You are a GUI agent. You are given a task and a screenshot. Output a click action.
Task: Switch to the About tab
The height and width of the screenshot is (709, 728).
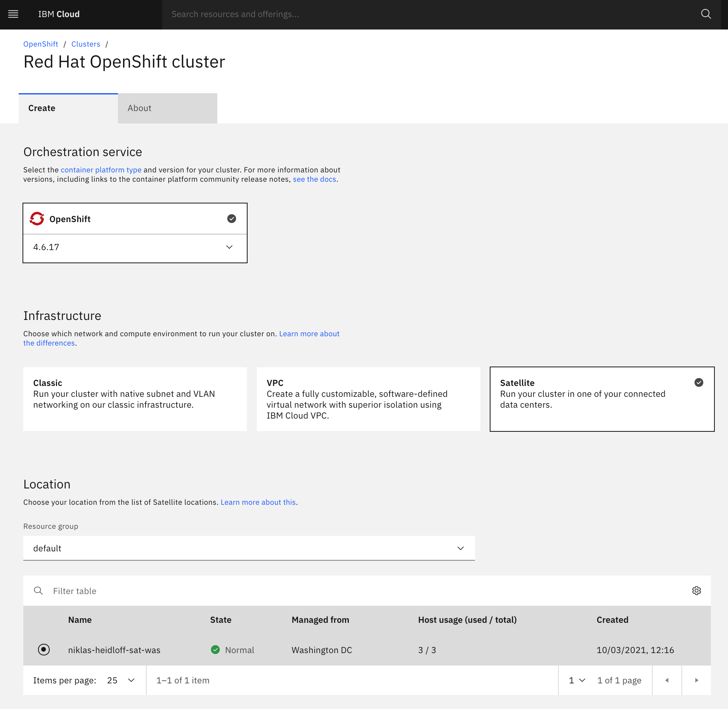click(168, 108)
